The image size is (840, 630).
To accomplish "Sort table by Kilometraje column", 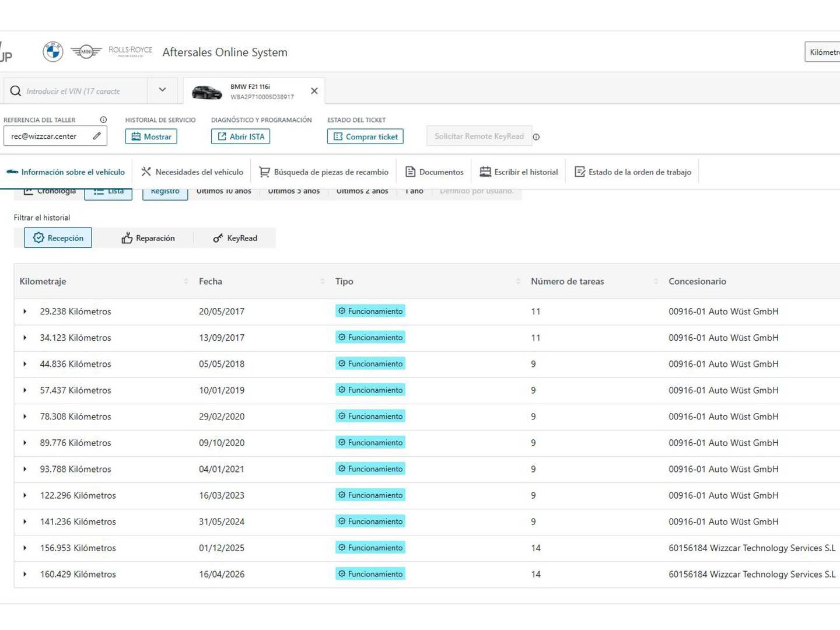I will click(x=186, y=281).
